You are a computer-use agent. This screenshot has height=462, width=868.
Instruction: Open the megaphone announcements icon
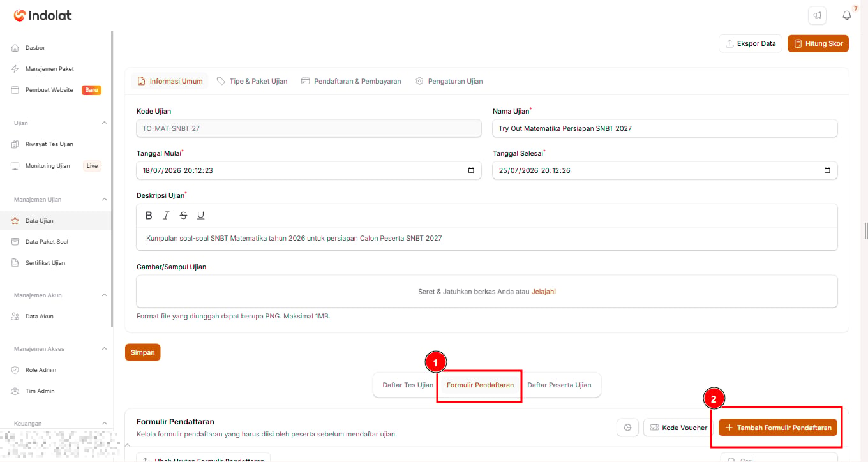tap(817, 15)
